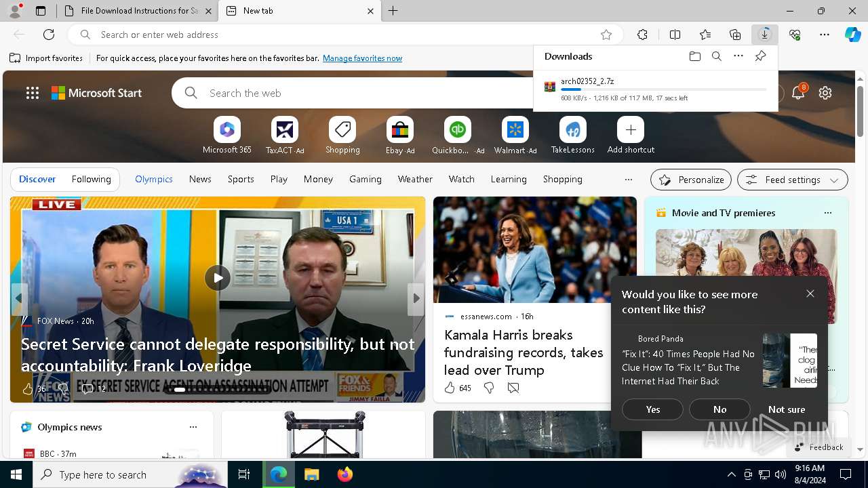The width and height of the screenshot is (868, 488).
Task: Like the Fox News story
Action: (28, 388)
